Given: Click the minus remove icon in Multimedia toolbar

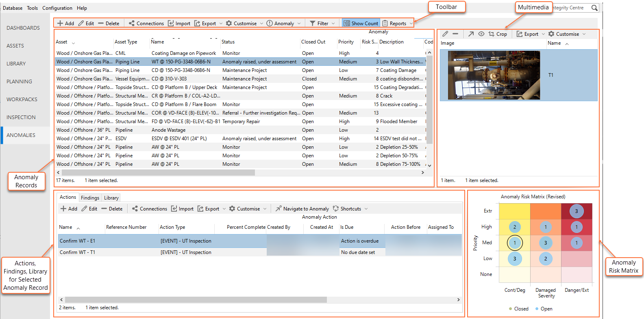Looking at the screenshot, I should [455, 34].
